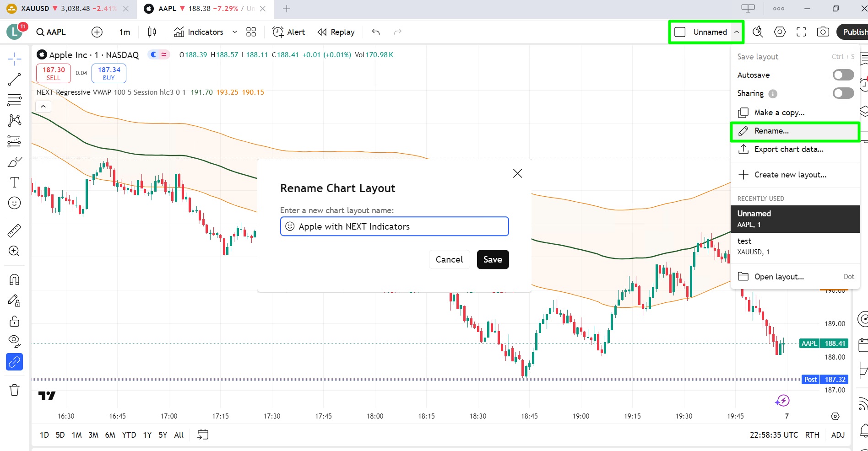This screenshot has height=451, width=868.
Task: Select the trend line drawing tool
Action: [14, 80]
